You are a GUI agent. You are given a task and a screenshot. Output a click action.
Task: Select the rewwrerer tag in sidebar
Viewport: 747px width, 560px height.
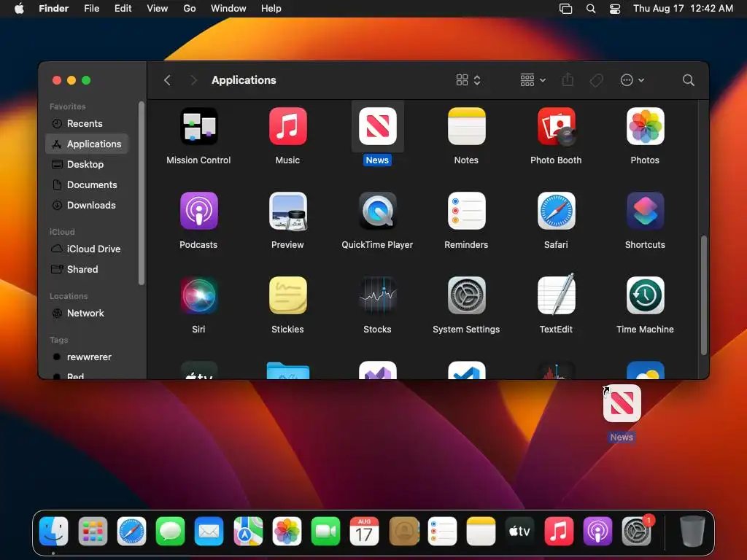click(87, 357)
